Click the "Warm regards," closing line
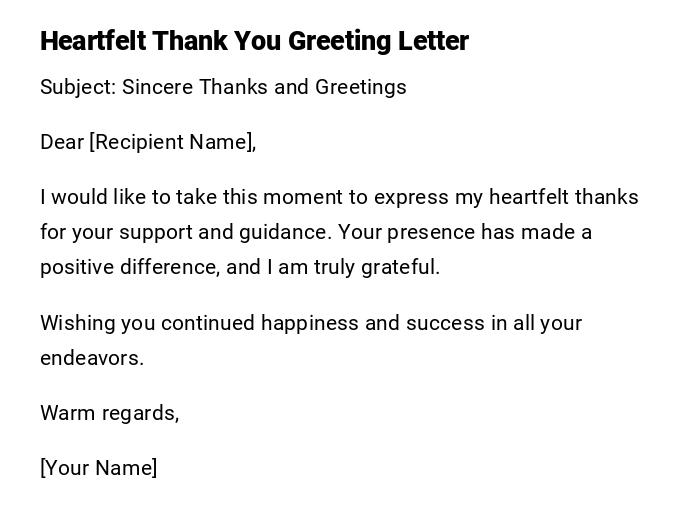The image size is (700, 530). click(110, 413)
